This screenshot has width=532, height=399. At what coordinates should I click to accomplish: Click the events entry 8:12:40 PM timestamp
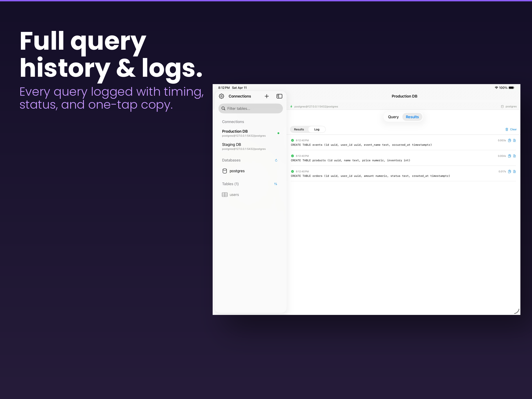[x=302, y=141]
